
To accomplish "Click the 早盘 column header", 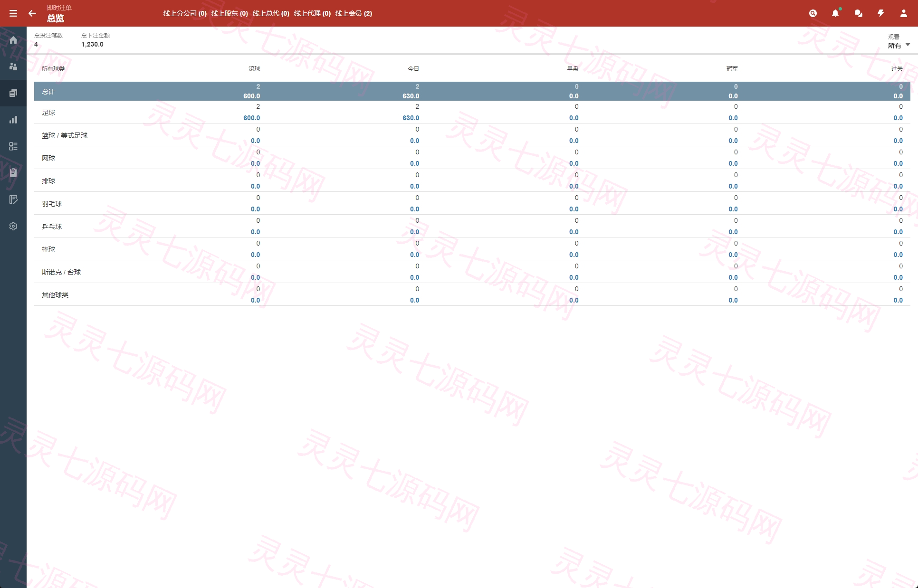I will (573, 69).
